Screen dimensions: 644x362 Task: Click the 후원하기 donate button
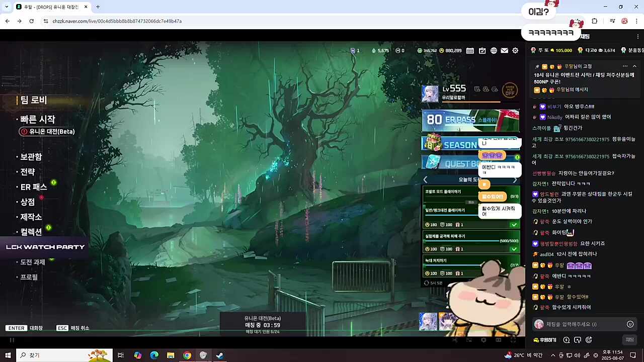(545, 340)
